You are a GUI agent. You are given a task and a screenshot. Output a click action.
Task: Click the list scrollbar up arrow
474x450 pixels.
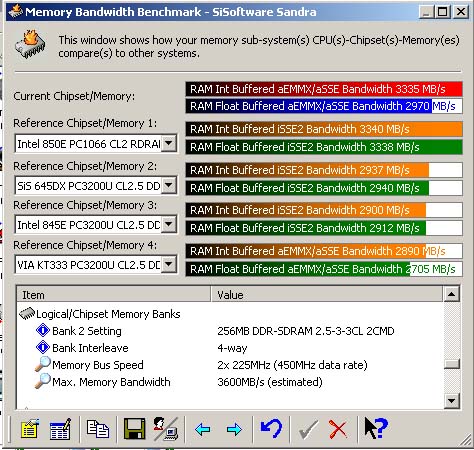point(452,294)
